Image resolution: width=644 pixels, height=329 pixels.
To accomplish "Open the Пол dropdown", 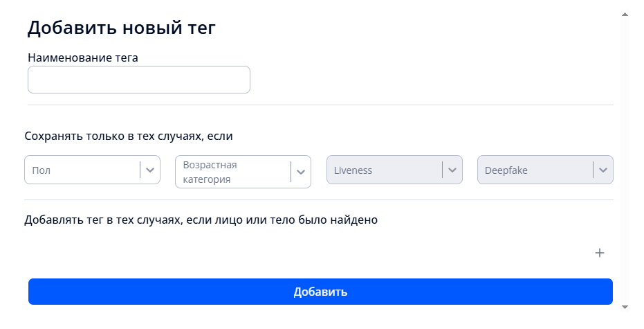I will (x=83, y=170).
